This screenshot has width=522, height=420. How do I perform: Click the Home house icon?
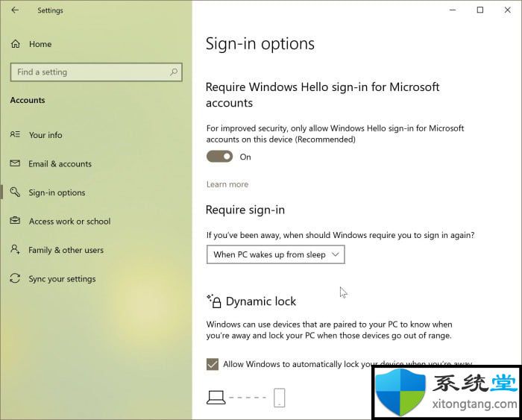pyautogui.click(x=16, y=43)
